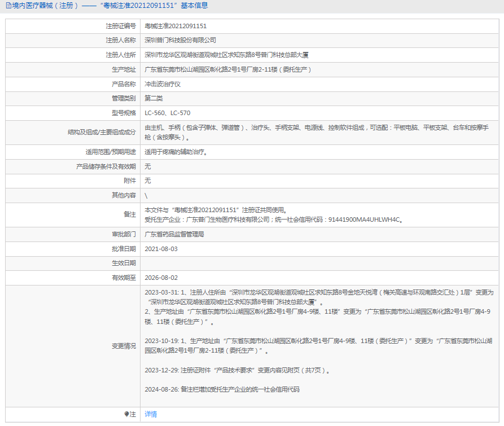Open the 详情 link

[151, 414]
